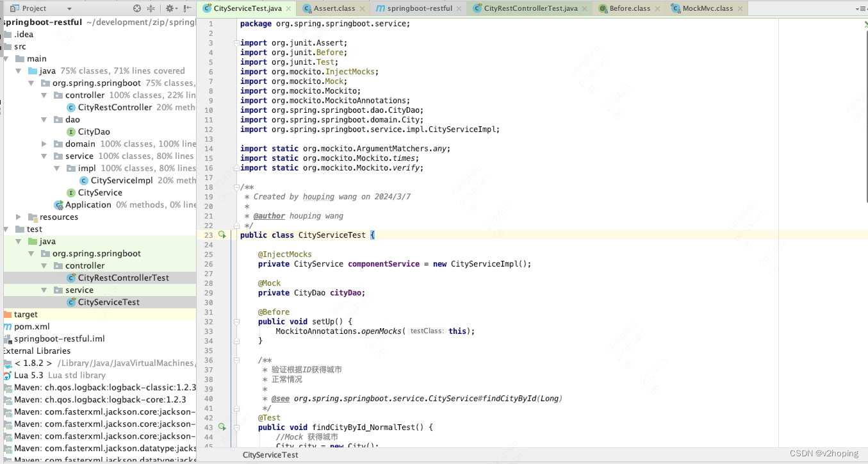Collapse the impl package

(x=57, y=169)
